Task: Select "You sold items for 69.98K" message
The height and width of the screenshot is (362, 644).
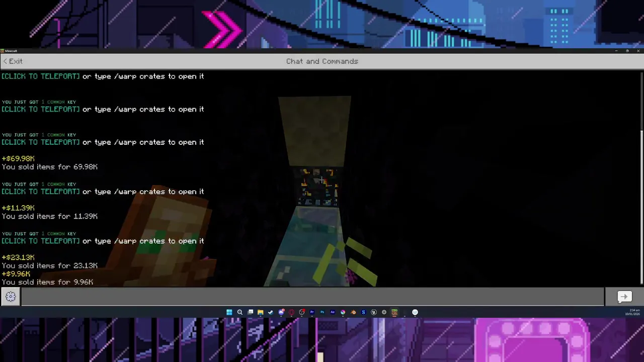Action: tap(50, 167)
